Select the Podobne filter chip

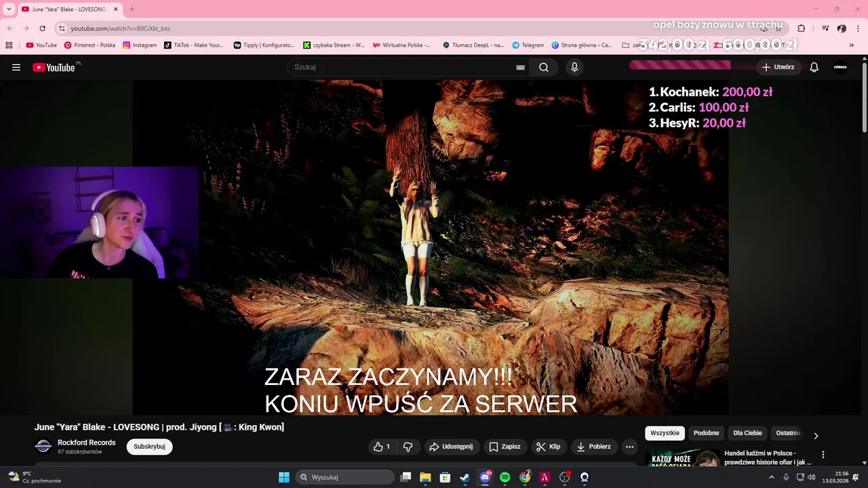(x=706, y=433)
